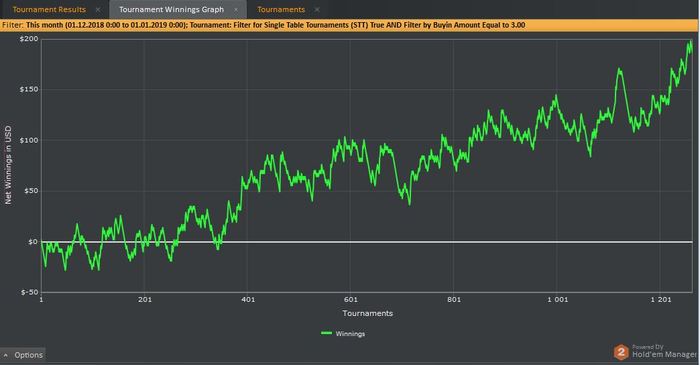The width and height of the screenshot is (700, 365).
Task: Switch to the Tournament Results tab
Action: 49,9
